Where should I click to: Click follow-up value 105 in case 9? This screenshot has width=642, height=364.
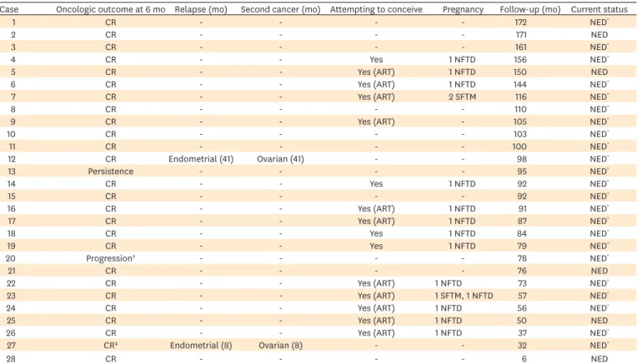click(520, 122)
